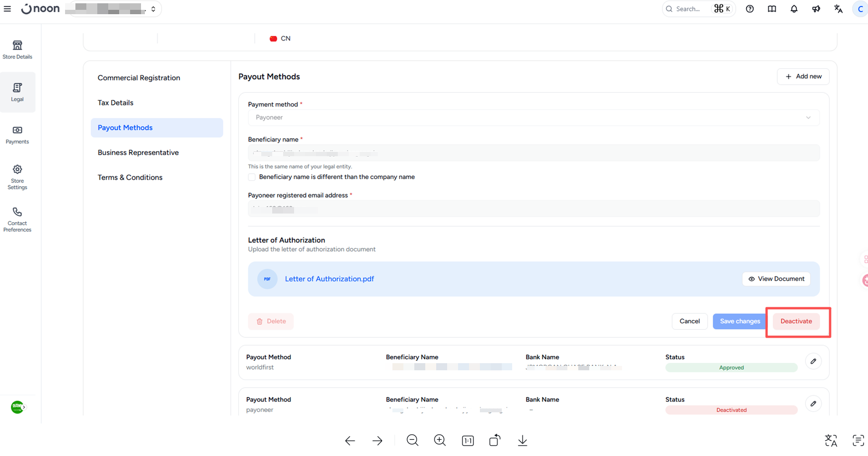The image size is (868, 456).
Task: Click the Add new button
Action: [x=803, y=76]
